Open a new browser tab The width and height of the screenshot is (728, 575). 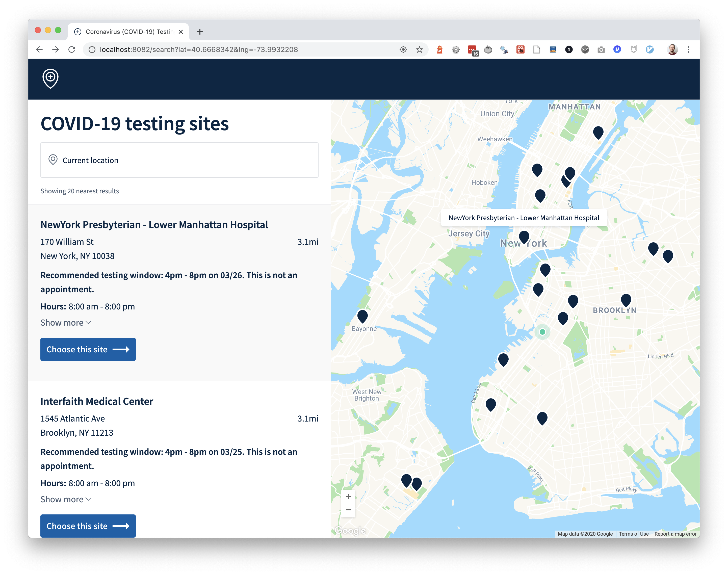(200, 32)
